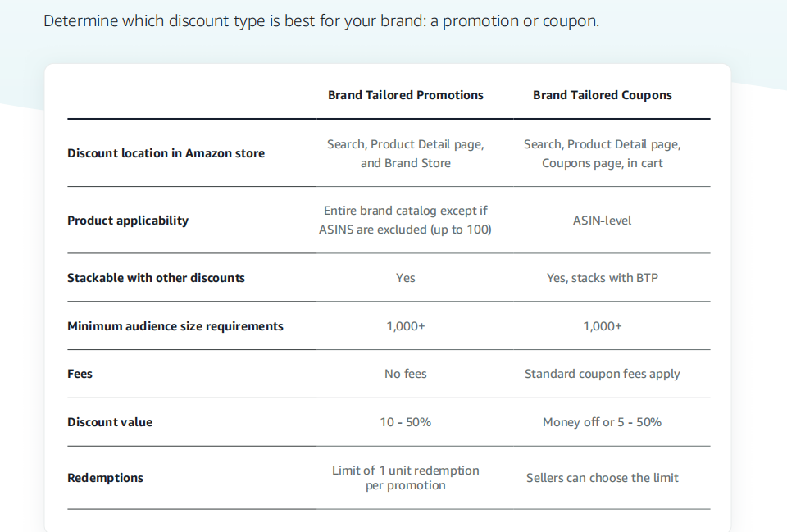
Task: Click 'Yes, stacks with BTP' cell
Action: pyautogui.click(x=603, y=278)
